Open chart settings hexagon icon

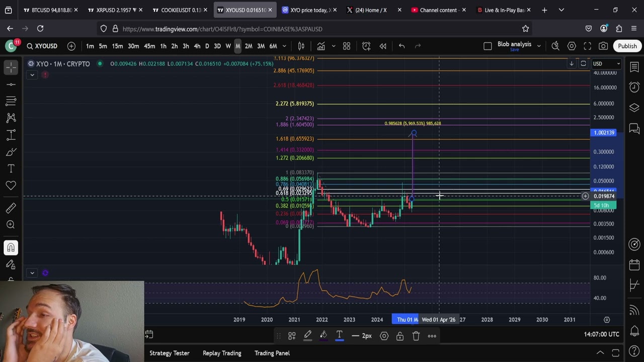point(572,46)
